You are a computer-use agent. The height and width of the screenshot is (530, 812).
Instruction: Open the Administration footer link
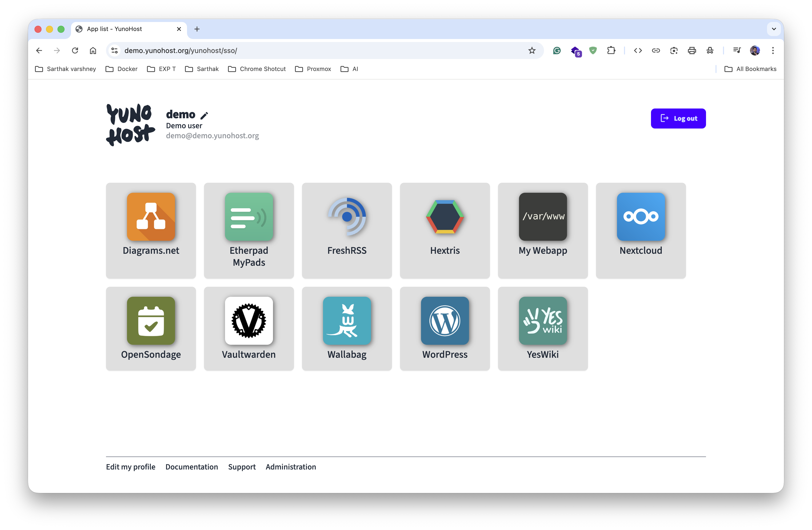point(291,466)
